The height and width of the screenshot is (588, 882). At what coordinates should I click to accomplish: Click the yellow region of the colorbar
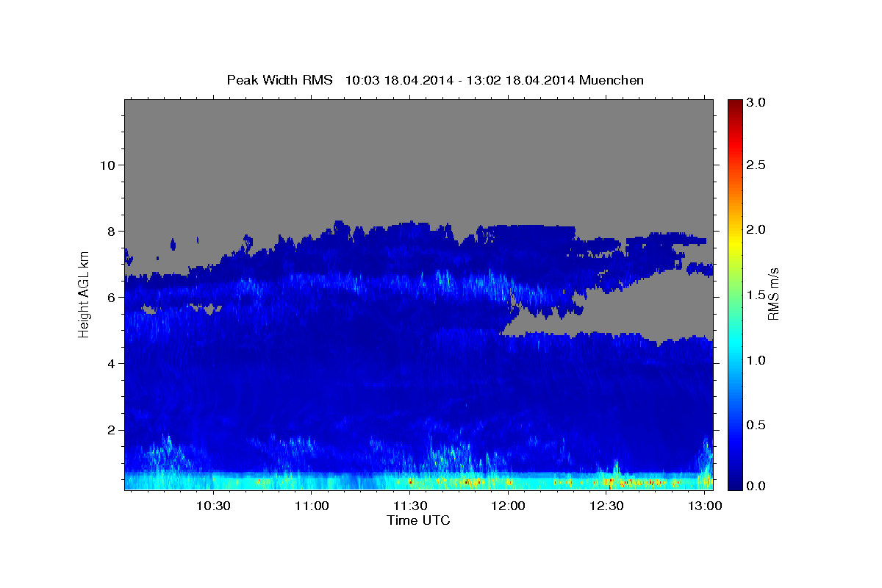point(734,243)
